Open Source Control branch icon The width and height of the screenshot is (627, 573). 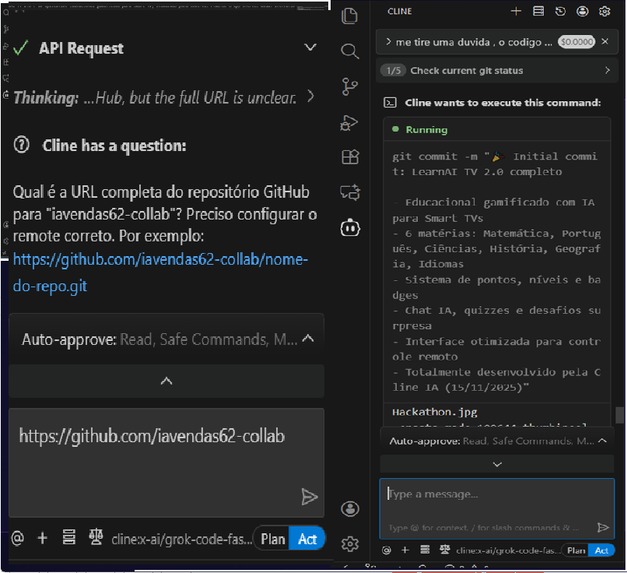350,86
